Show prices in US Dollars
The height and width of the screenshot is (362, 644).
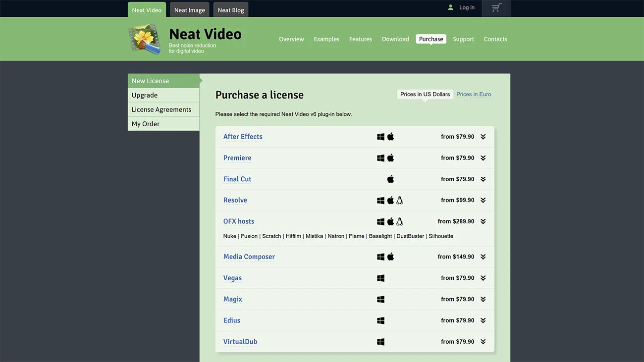coord(425,94)
